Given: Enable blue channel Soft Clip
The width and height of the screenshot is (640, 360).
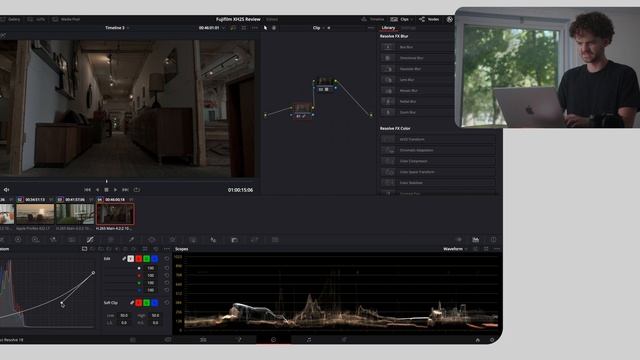Looking at the screenshot, I should pos(155,302).
